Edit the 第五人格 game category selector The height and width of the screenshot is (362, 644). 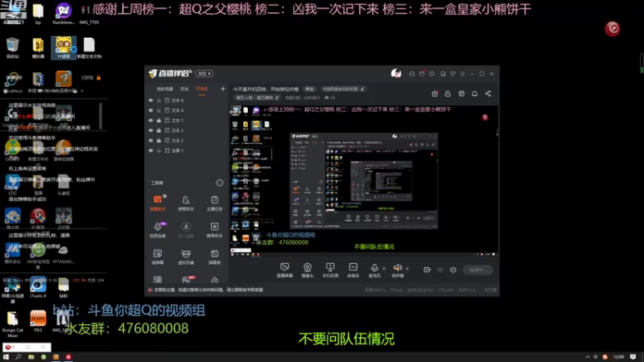[x=257, y=97]
